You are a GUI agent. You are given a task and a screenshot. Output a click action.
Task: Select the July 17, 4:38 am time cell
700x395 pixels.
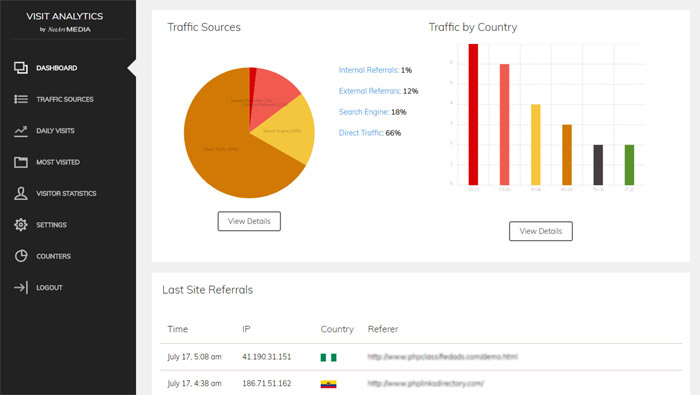[x=194, y=383]
